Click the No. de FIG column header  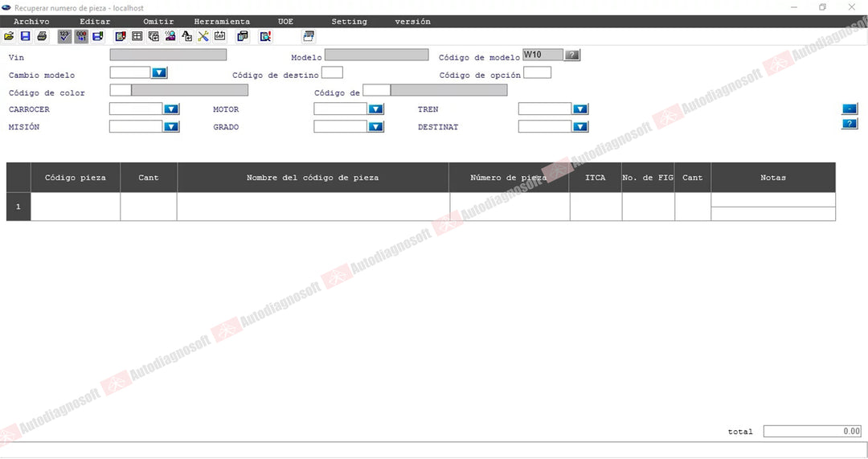point(649,178)
